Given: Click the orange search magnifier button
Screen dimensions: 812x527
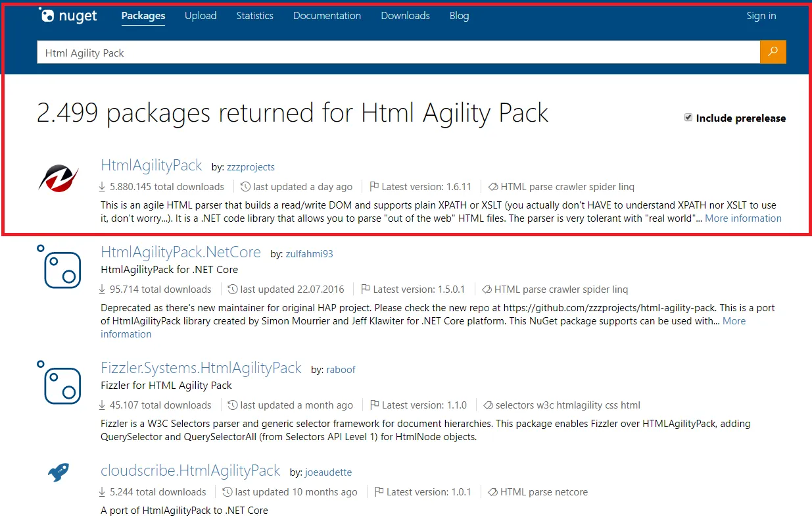Looking at the screenshot, I should click(x=773, y=52).
